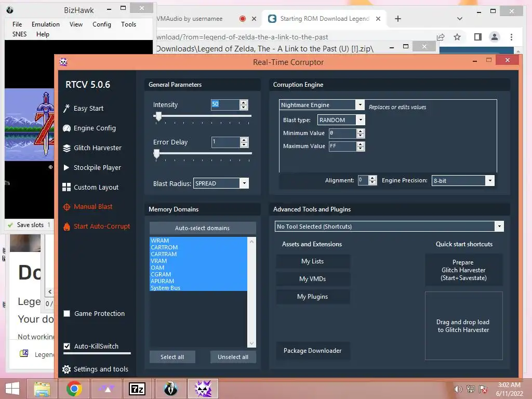Open BizHawk Help menu
The image size is (532, 399).
pyautogui.click(x=43, y=34)
